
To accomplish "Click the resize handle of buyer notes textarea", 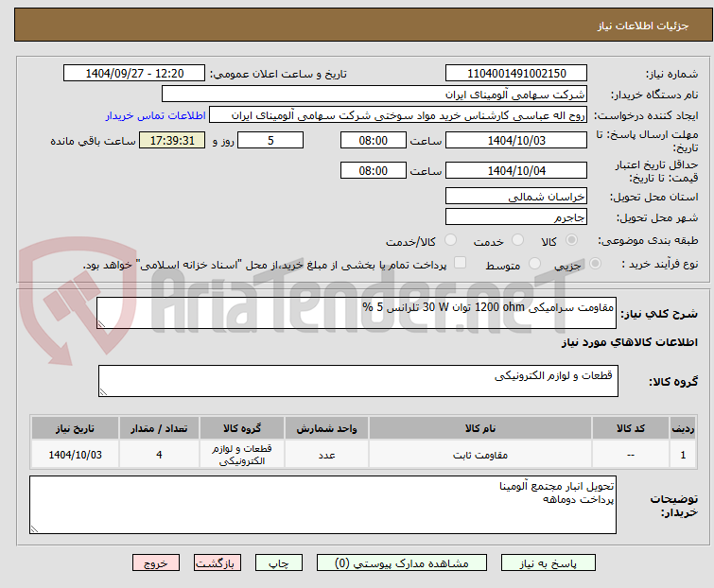I will [x=34, y=529].
